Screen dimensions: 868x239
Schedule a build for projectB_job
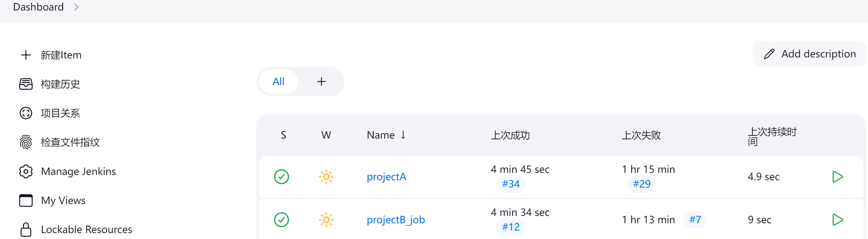tap(837, 220)
